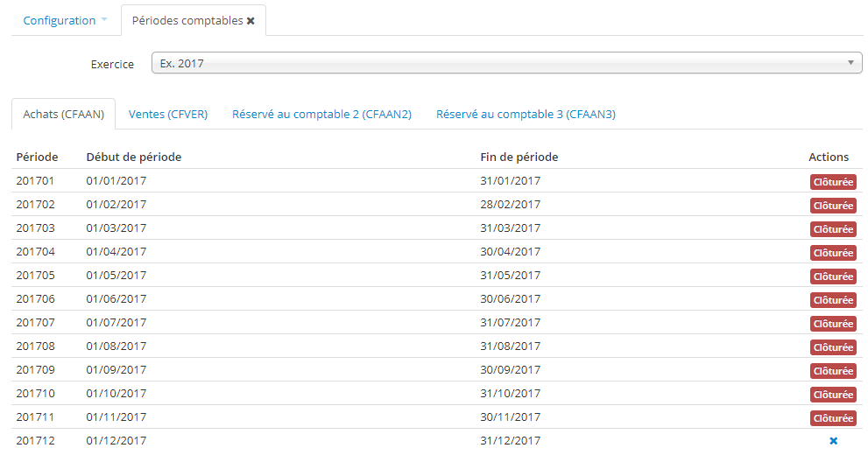Click Clôturée button for period 201704
Image resolution: width=868 pixels, height=455 pixels.
point(833,253)
